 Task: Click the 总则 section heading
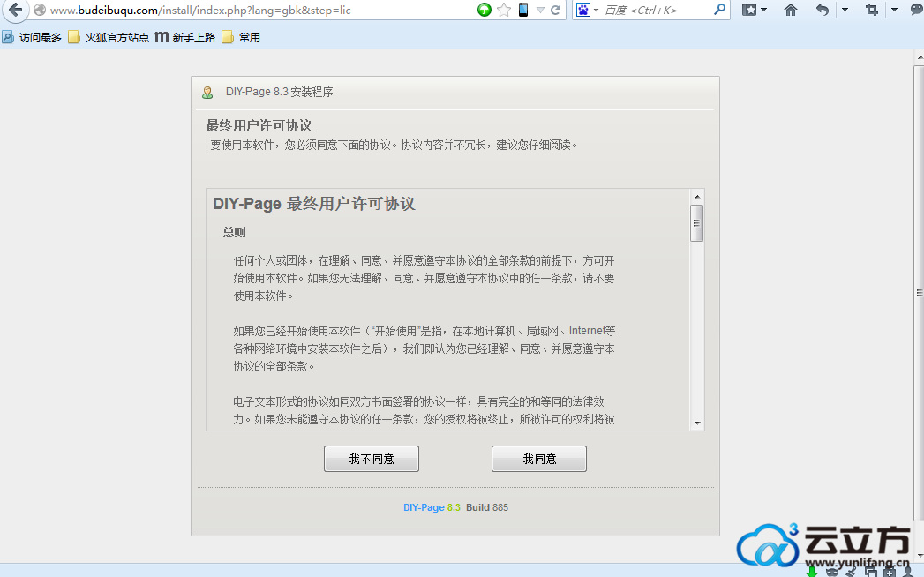[234, 232]
